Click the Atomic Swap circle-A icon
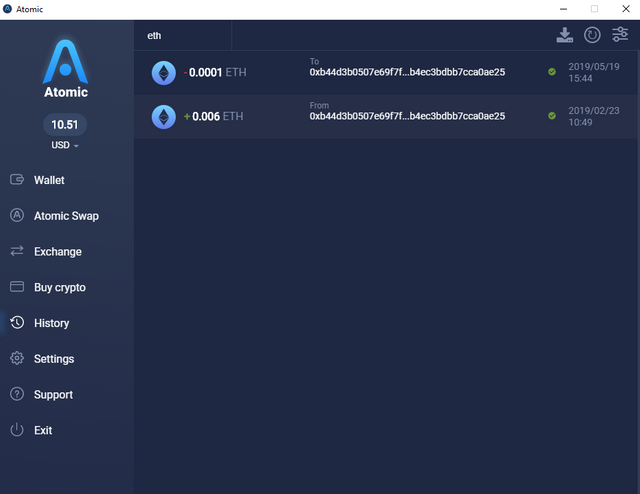The height and width of the screenshot is (494, 640). point(17,215)
